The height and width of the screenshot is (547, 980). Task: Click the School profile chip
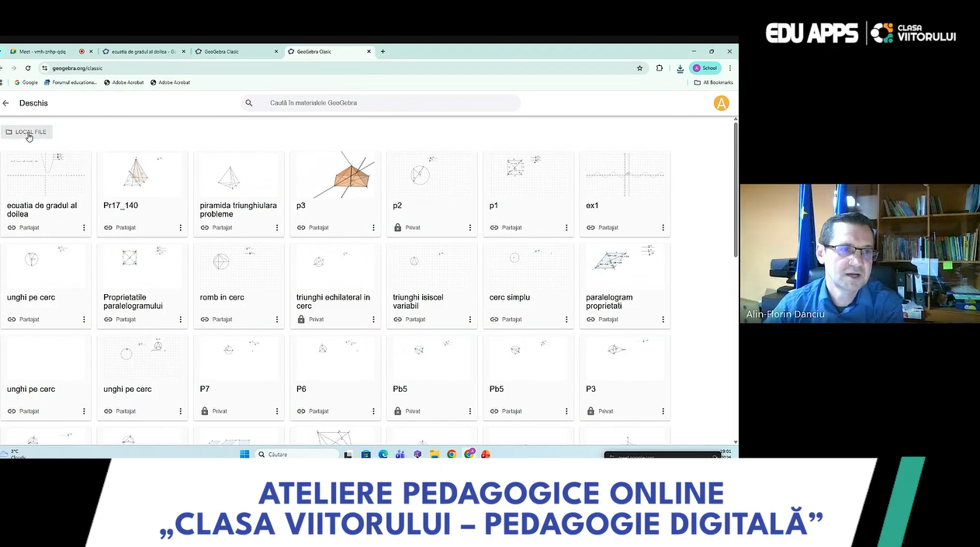(705, 68)
